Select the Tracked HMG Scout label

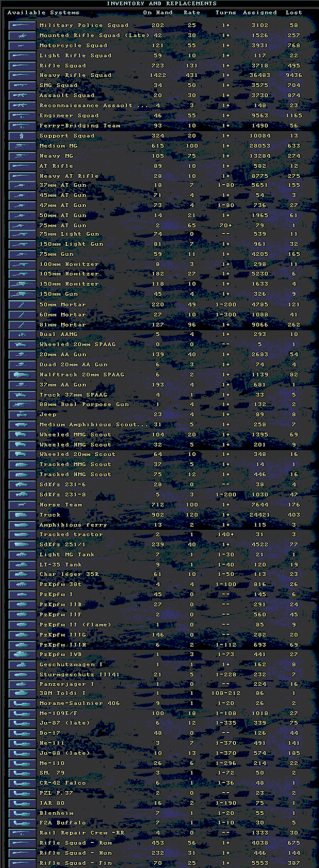point(75,475)
